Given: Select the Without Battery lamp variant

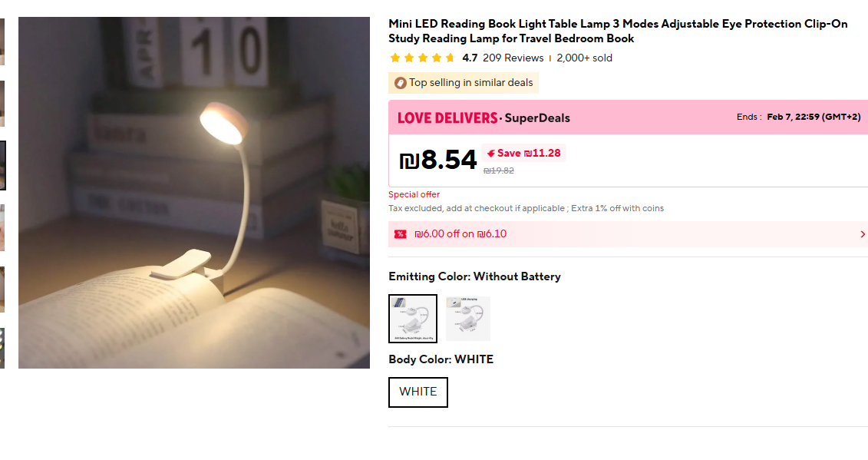Looking at the screenshot, I should pyautogui.click(x=413, y=319).
